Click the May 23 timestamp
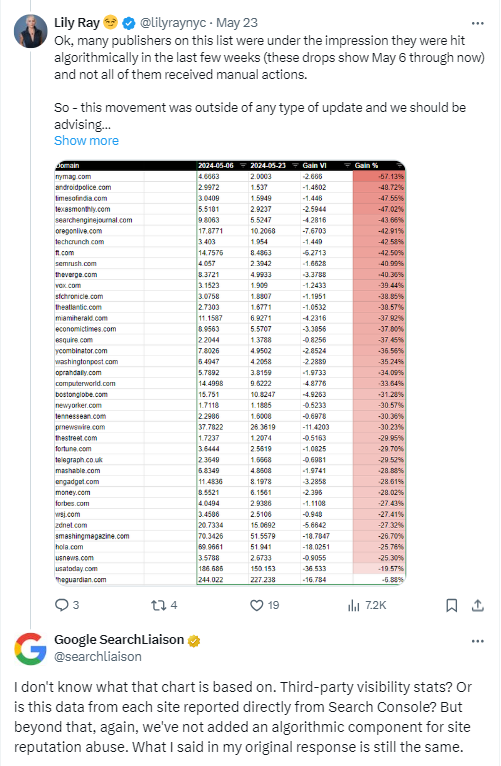This screenshot has width=501, height=766. [x=237, y=23]
